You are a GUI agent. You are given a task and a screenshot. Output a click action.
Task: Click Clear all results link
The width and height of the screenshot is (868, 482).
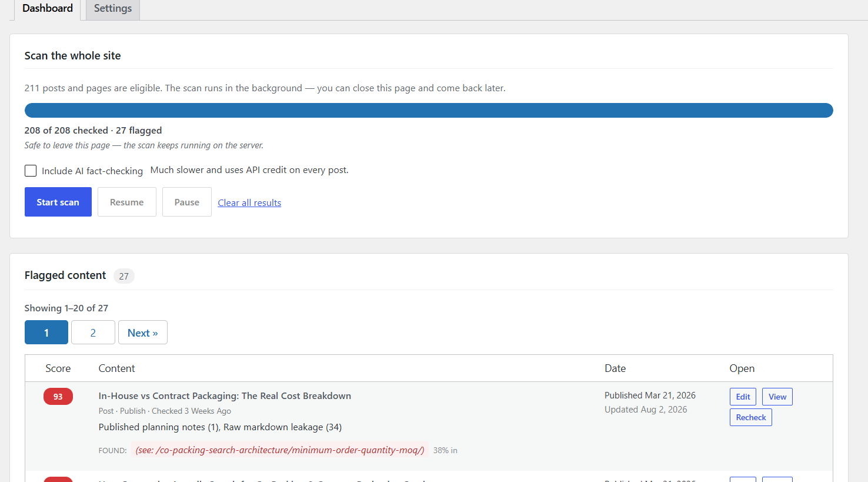pos(249,202)
